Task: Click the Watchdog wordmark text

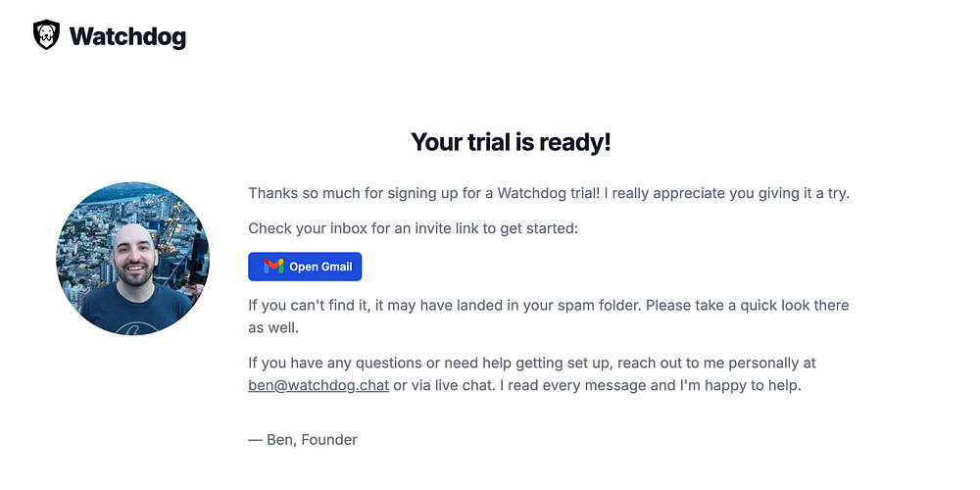Action: pos(127,37)
